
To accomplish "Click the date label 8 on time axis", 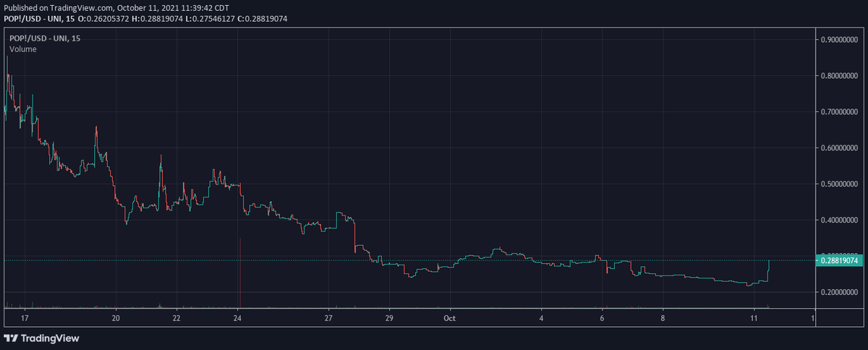I will point(663,317).
